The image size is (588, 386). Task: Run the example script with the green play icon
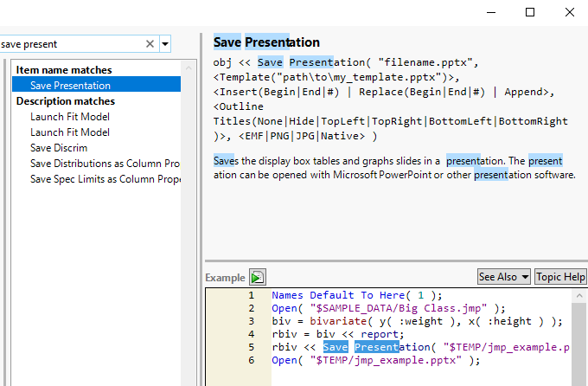[x=257, y=277]
